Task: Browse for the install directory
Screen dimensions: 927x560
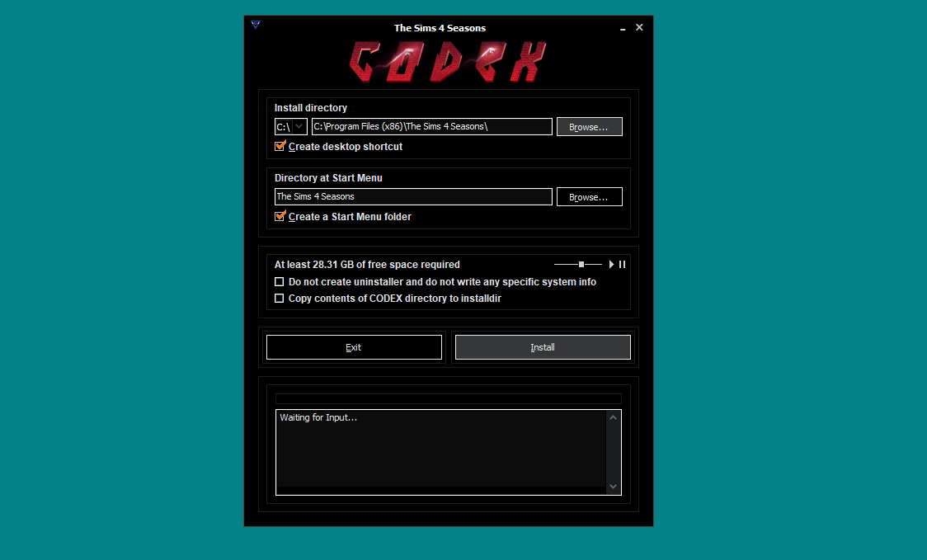Action: [x=590, y=126]
